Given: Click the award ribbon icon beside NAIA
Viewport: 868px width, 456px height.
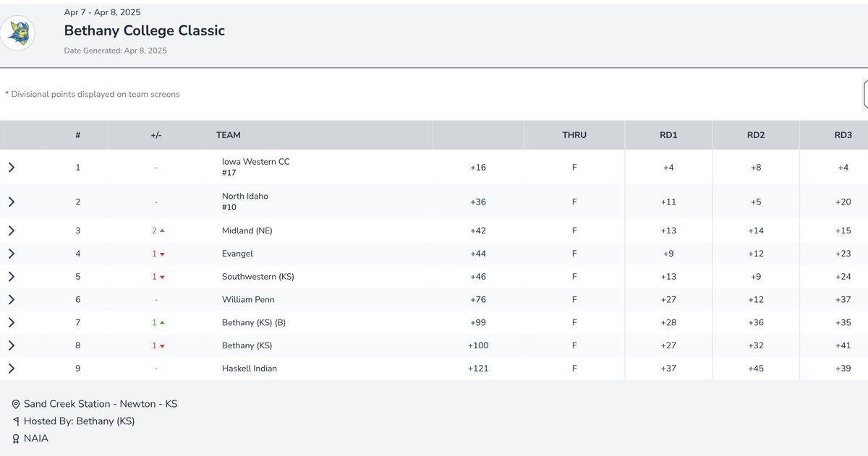Looking at the screenshot, I should [16, 438].
